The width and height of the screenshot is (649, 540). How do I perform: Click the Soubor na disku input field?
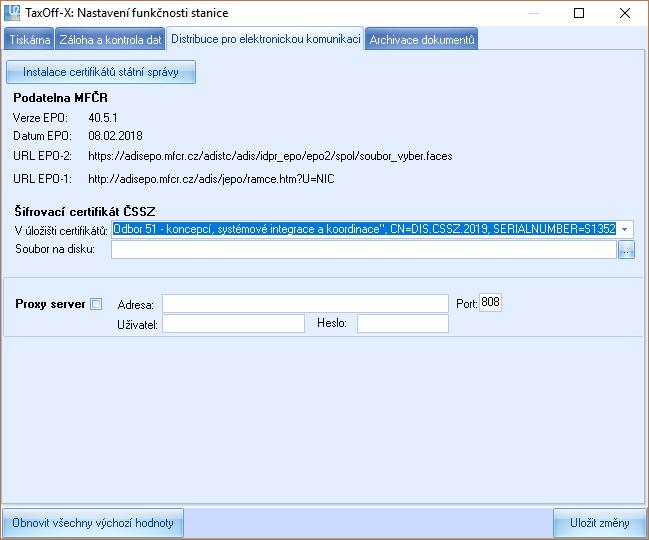(x=364, y=249)
